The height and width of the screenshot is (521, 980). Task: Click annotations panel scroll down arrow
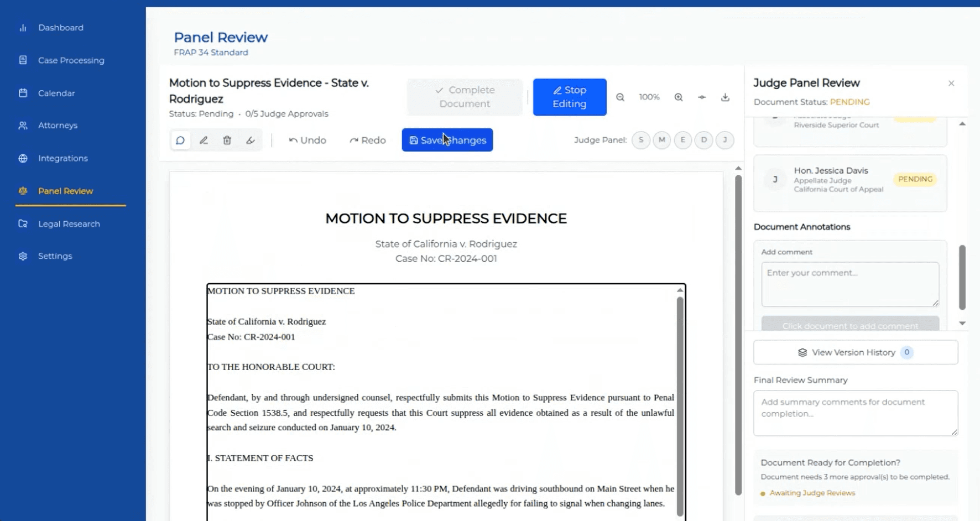pos(962,324)
